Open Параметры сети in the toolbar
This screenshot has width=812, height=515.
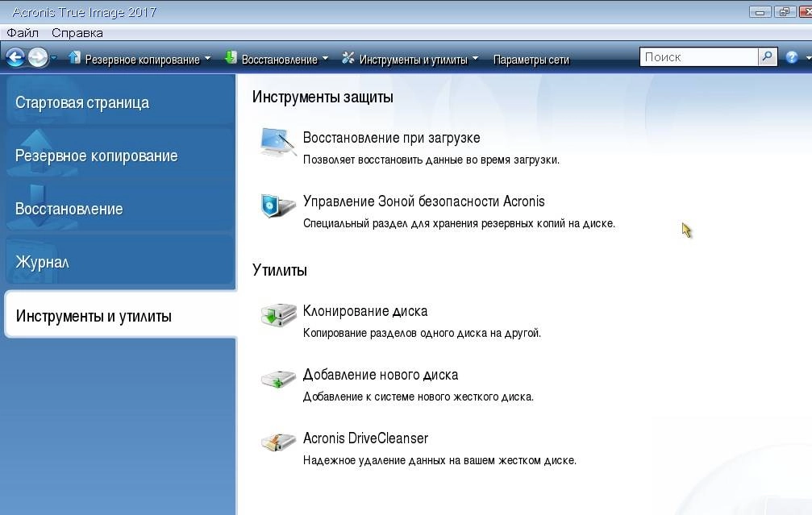pyautogui.click(x=531, y=60)
